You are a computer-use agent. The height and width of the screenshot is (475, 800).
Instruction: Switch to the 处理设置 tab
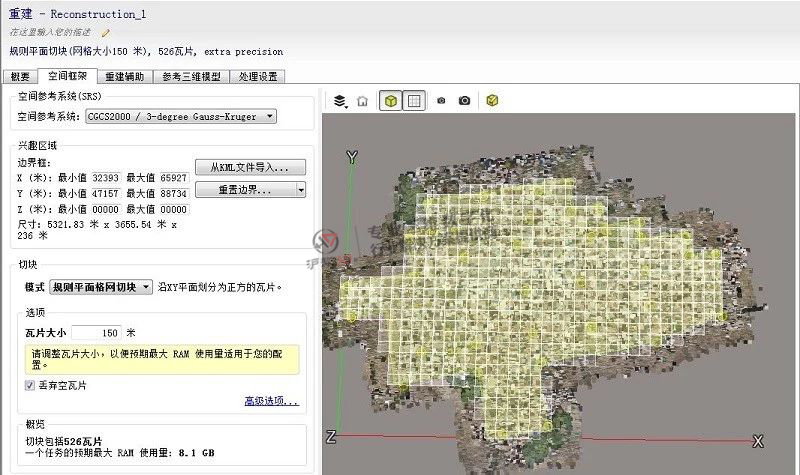pyautogui.click(x=258, y=77)
